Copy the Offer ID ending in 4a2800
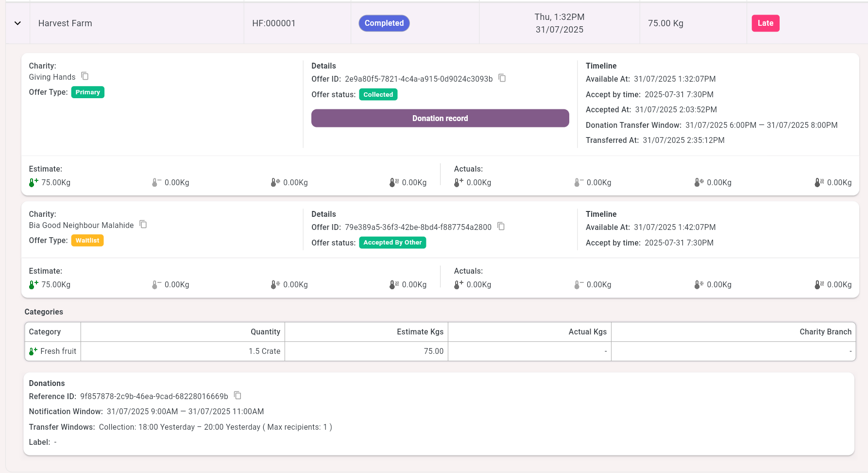Viewport: 868px width, 473px height. 501,226
